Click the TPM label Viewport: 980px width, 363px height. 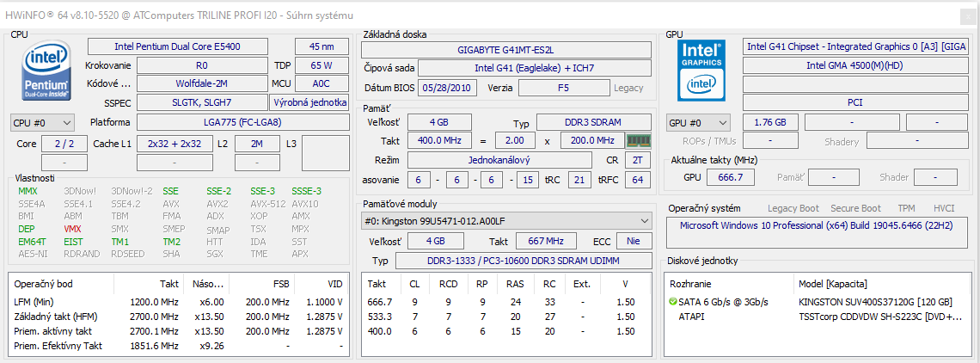pos(906,208)
